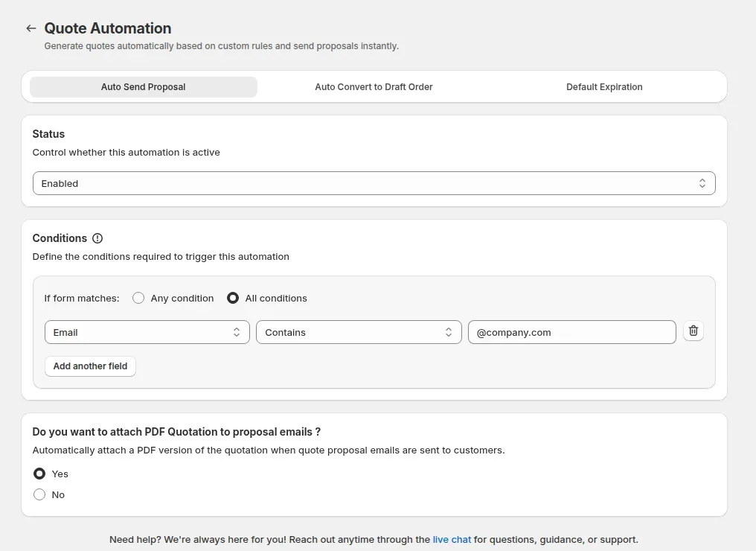Open the live chat link
Viewport: 756px width, 551px height.
452,539
